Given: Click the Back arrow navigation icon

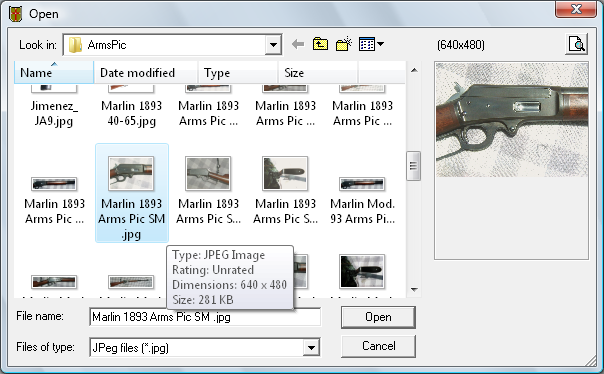Looking at the screenshot, I should tap(298, 44).
